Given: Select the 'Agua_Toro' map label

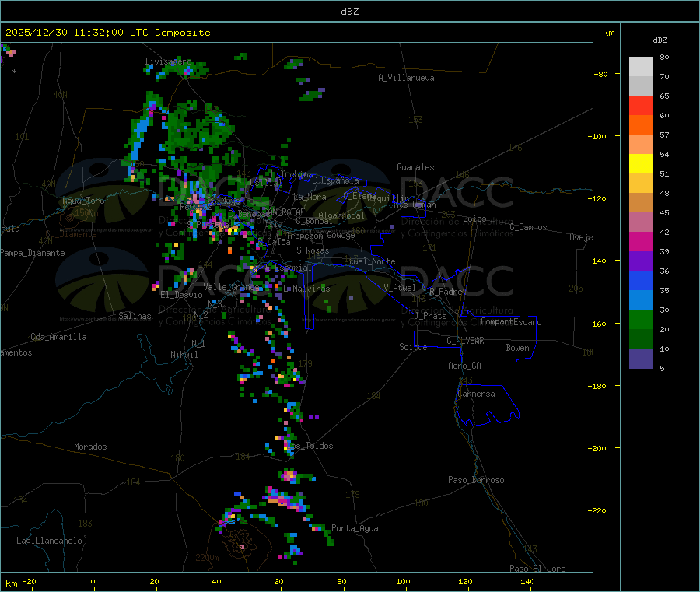Looking at the screenshot, I should pyautogui.click(x=83, y=201).
